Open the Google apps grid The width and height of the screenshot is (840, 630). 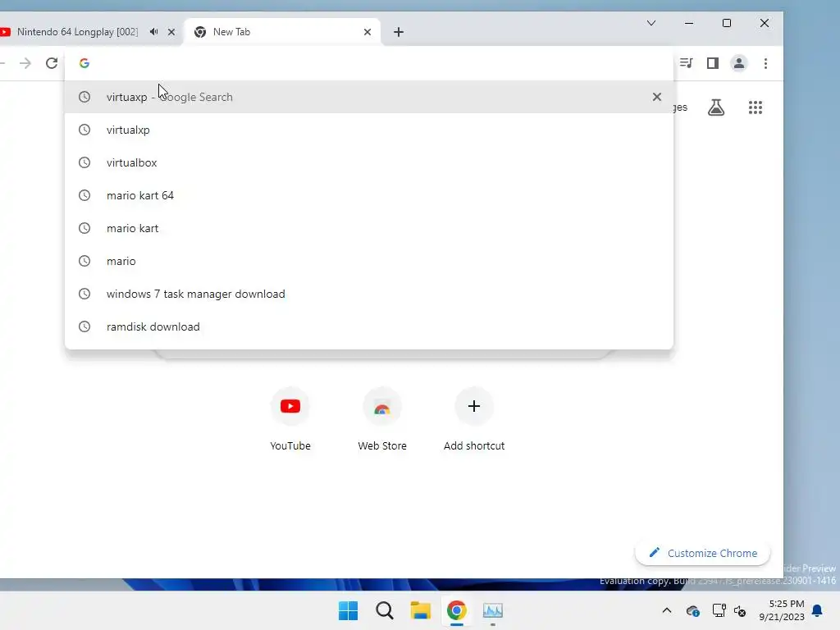click(x=756, y=107)
